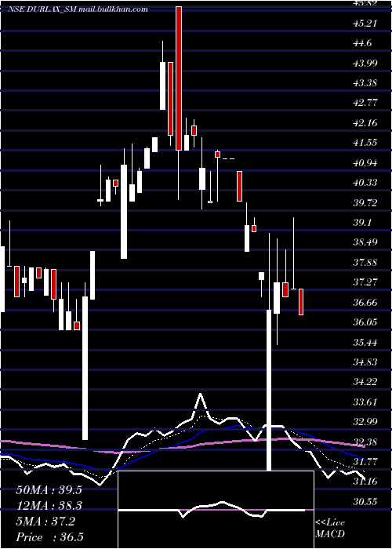Viewport: 392px width, 549px height.
Task: Select the 40.94 price axis label
Action: [x=365, y=163]
